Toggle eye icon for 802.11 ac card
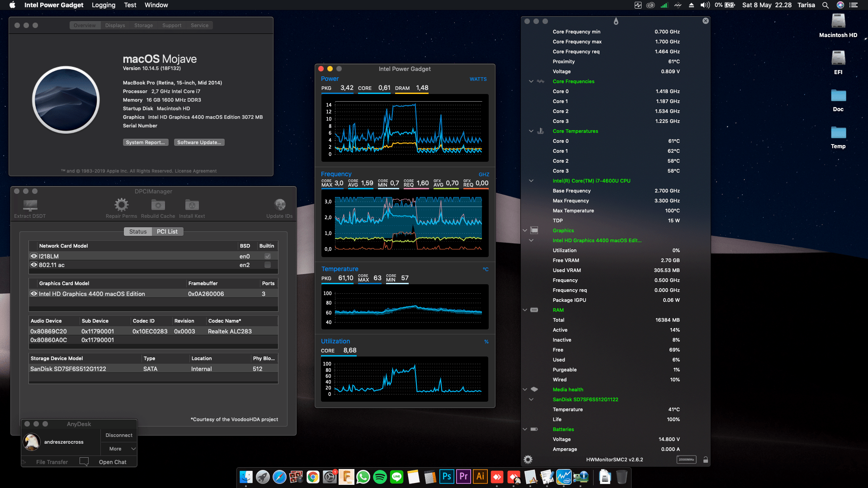 (x=34, y=265)
